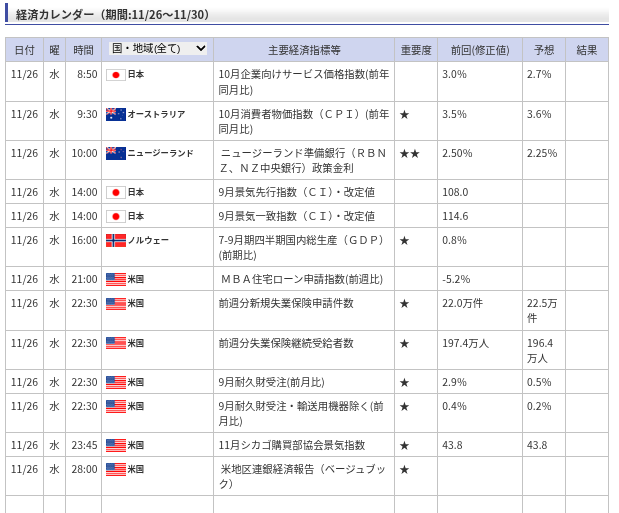Click the star in the Australia CPI row
The width and height of the screenshot is (619, 513).
[x=404, y=114]
